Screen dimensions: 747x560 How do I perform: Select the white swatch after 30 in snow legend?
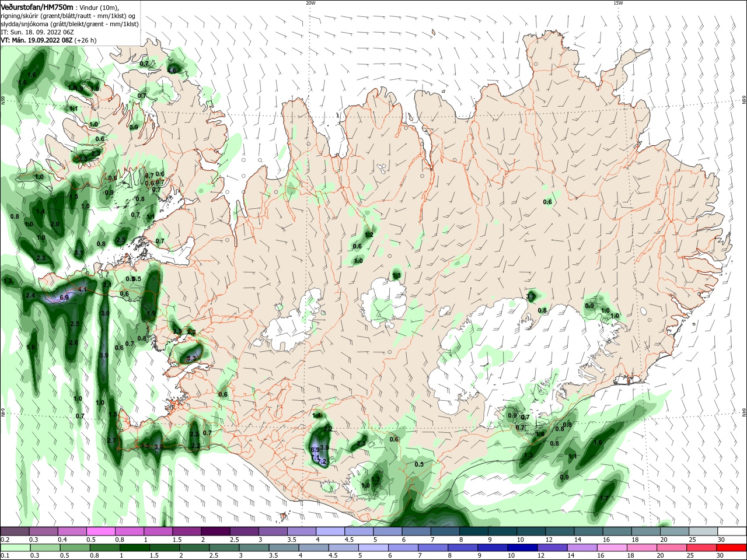[731, 531]
